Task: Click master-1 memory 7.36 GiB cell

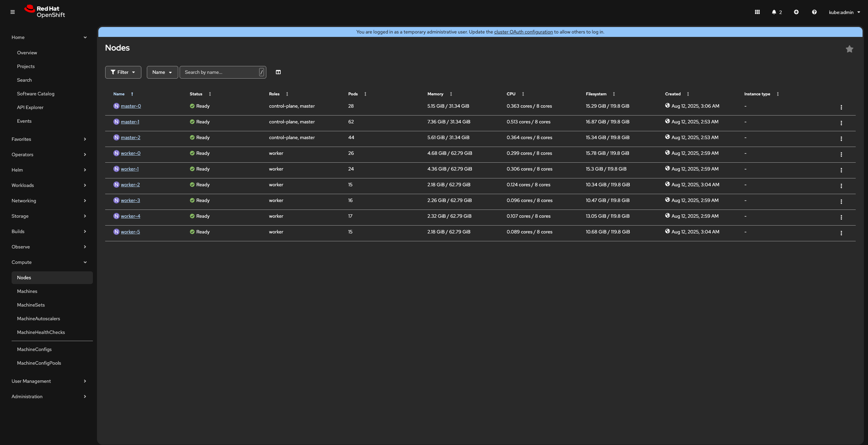Action: pyautogui.click(x=449, y=122)
